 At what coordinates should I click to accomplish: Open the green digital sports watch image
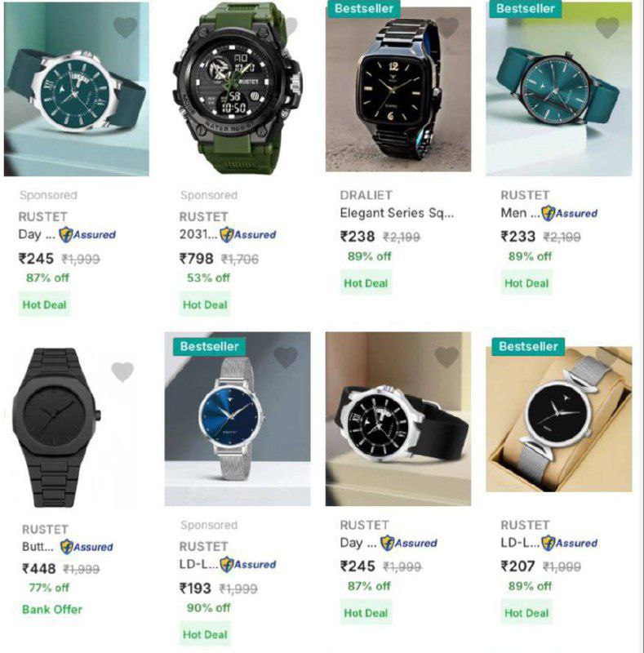click(238, 88)
